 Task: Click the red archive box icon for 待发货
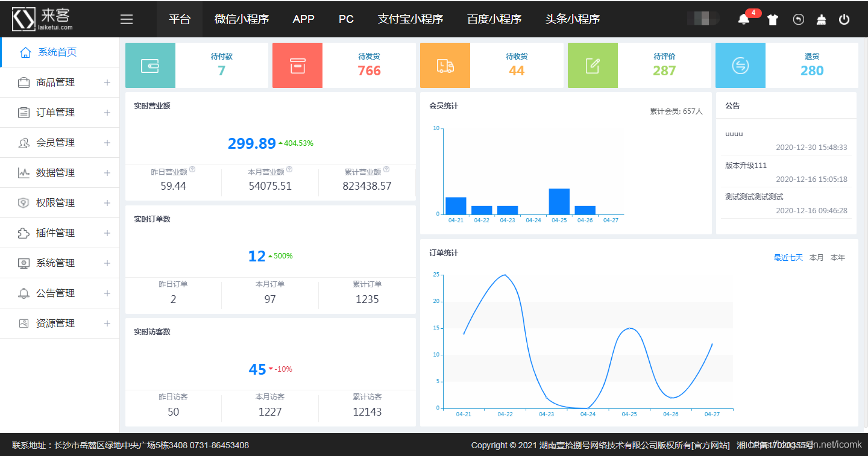[298, 66]
